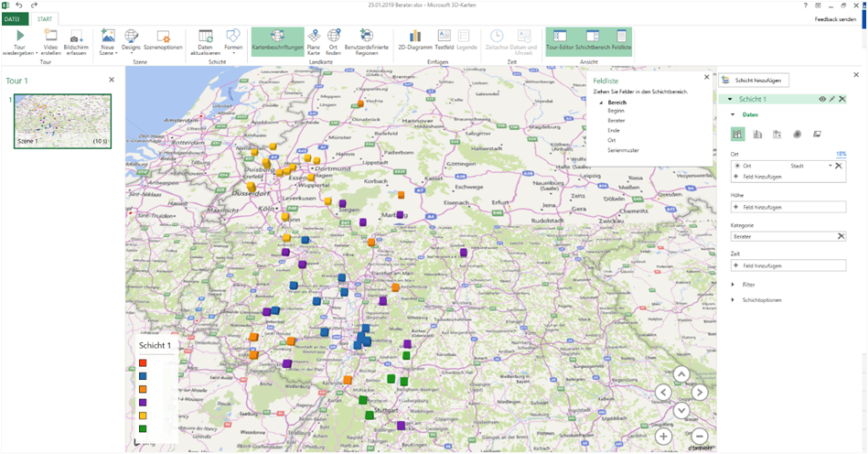Collapse the Bereich tree node

[x=601, y=103]
